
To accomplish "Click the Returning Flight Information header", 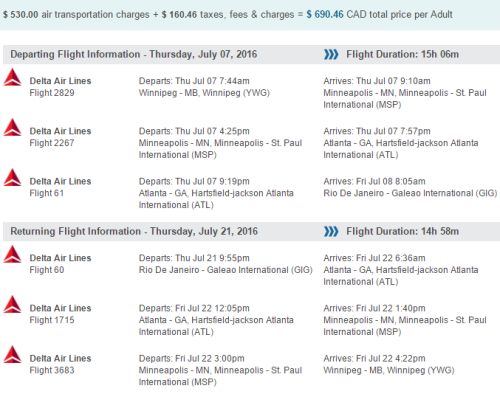I will point(134,231).
